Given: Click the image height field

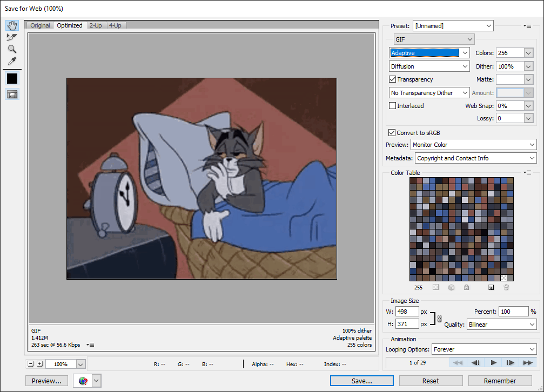Looking at the screenshot, I should tap(407, 324).
